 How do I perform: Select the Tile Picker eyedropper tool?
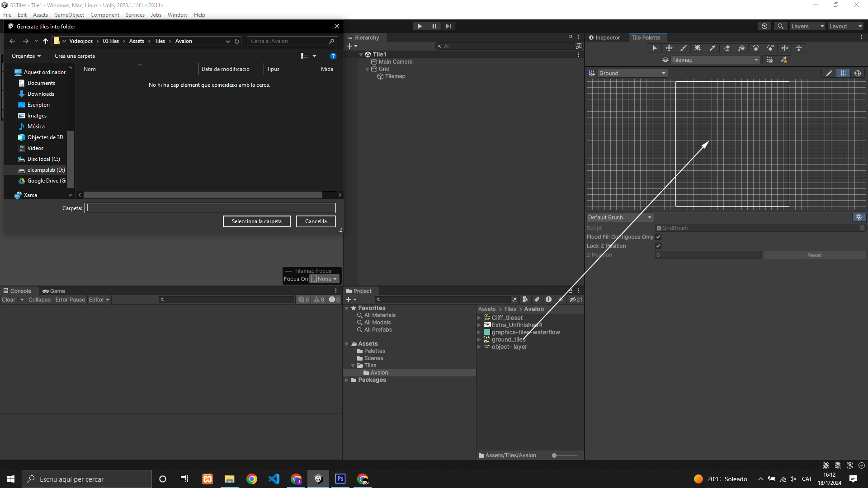(712, 48)
